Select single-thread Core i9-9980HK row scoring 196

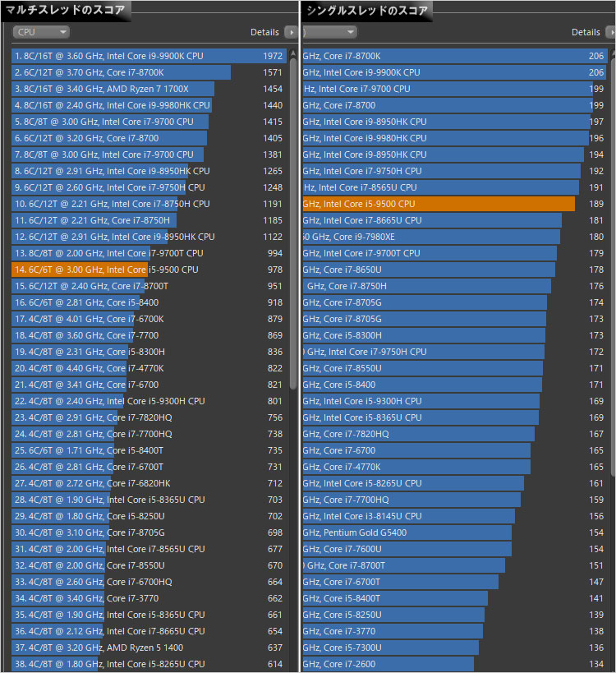[455, 138]
